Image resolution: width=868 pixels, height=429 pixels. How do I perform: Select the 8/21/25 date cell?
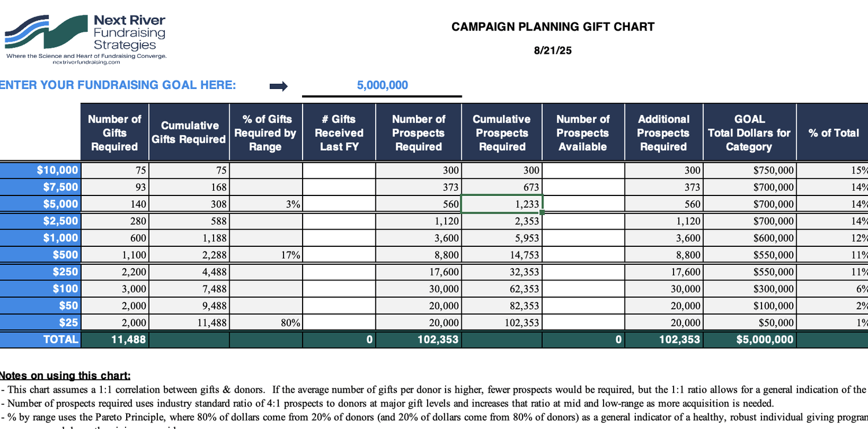553,50
